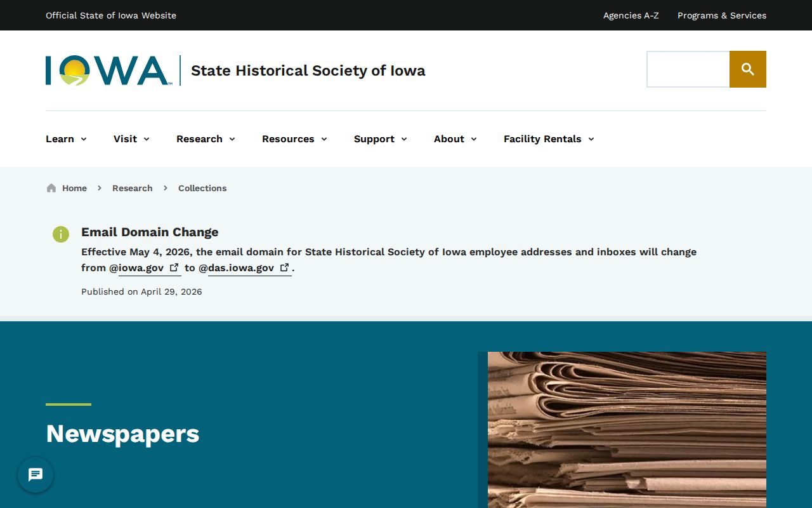Click the Newspapers page heading
The height and width of the screenshot is (508, 812).
click(122, 434)
